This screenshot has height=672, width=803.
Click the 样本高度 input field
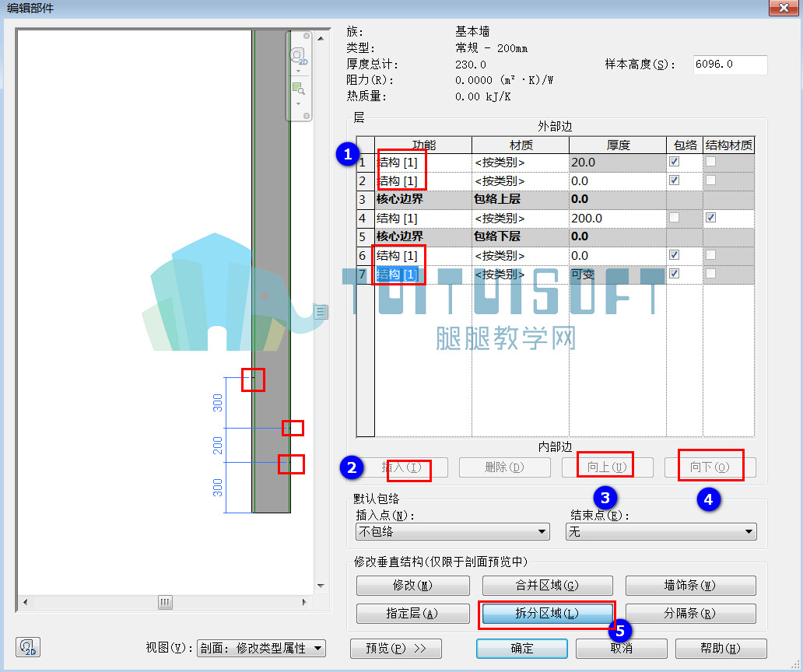[731, 65]
